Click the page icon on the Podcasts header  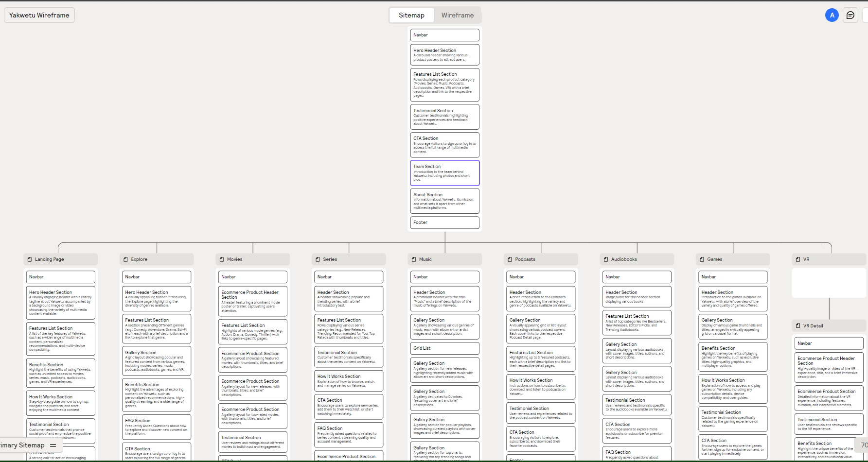coord(511,259)
